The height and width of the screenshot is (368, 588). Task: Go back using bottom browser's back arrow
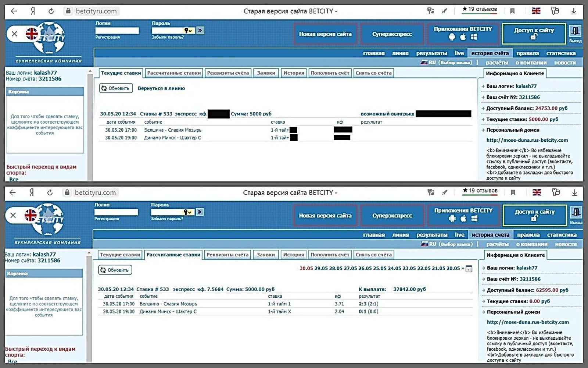13,192
